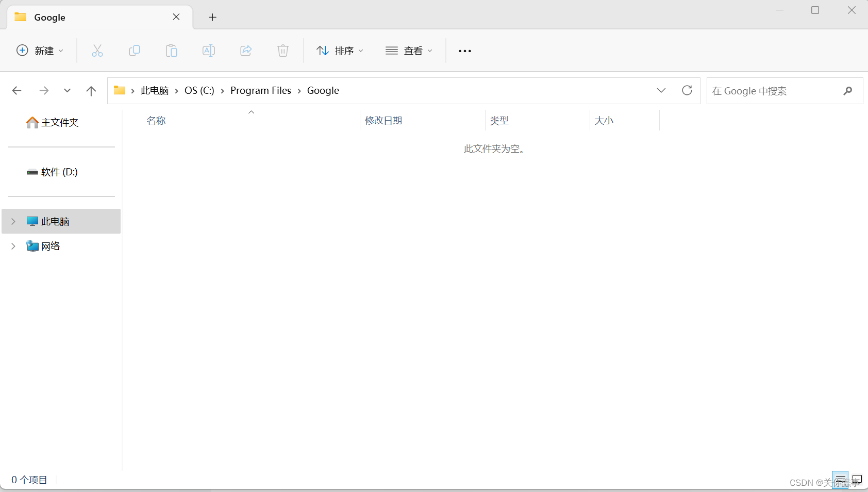This screenshot has height=492, width=868.
Task: Click the search magnifier icon
Action: 848,91
